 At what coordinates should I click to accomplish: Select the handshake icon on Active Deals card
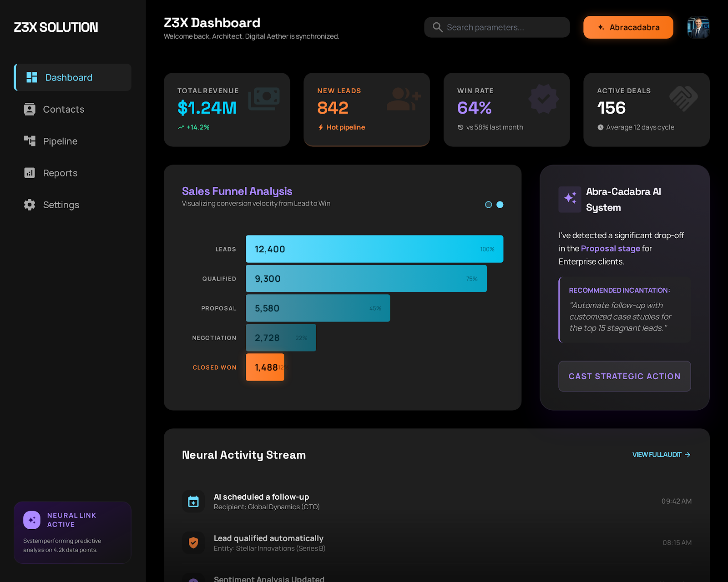684,98
